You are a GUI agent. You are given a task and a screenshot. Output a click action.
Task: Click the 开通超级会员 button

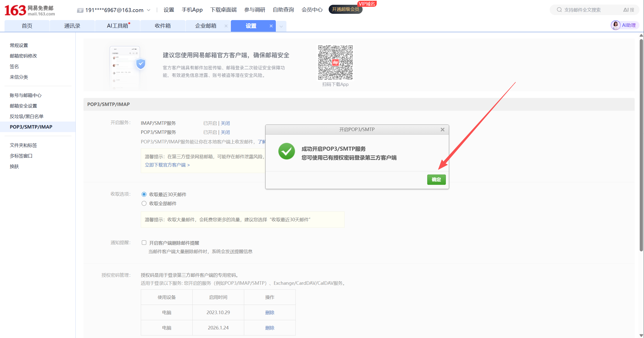[345, 9]
